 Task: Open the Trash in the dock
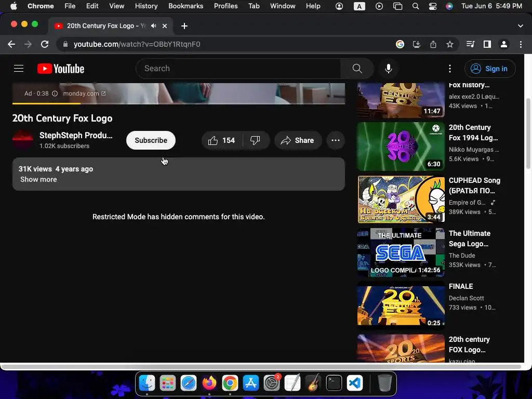385,383
